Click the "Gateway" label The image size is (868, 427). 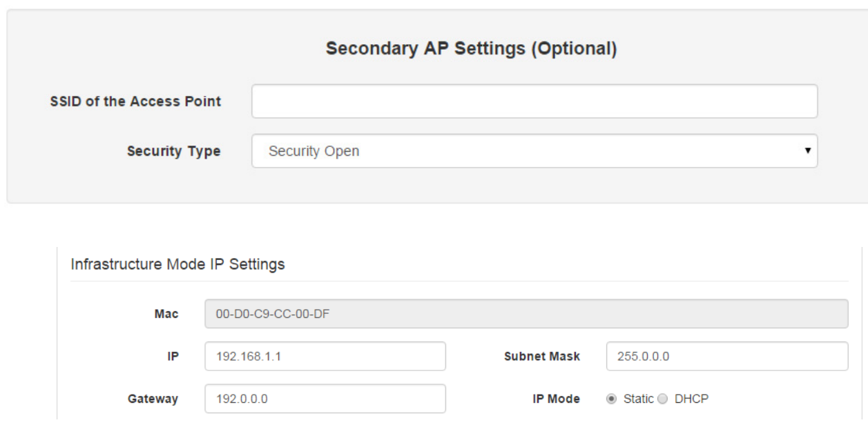point(153,399)
